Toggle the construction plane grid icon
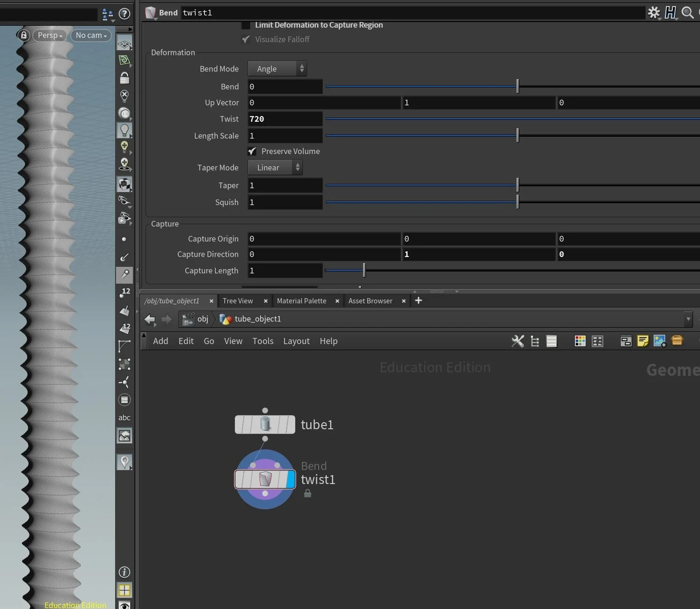The width and height of the screenshot is (700, 609). tap(124, 44)
